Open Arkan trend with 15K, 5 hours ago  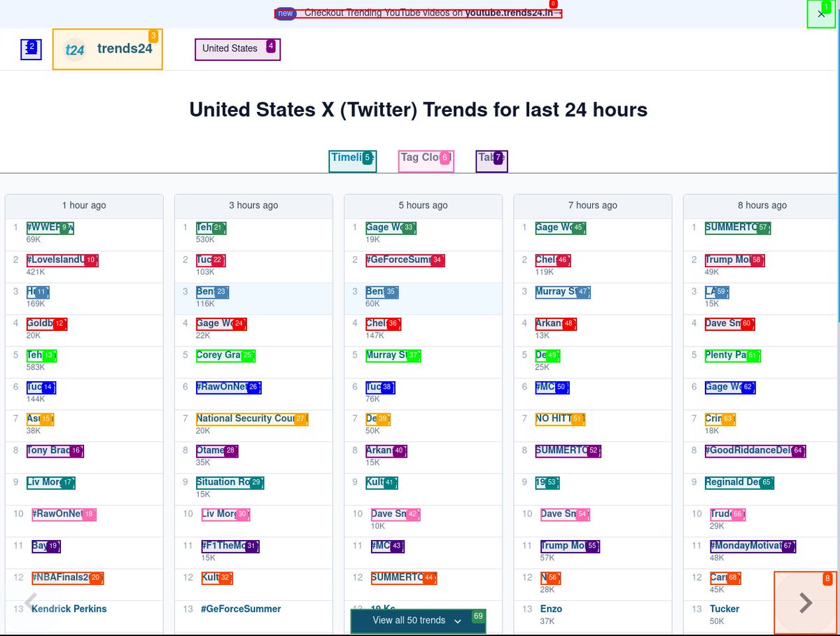click(x=386, y=451)
